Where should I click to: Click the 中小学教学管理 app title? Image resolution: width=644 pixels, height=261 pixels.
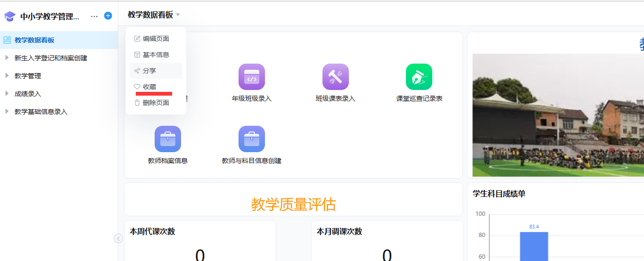[50, 16]
